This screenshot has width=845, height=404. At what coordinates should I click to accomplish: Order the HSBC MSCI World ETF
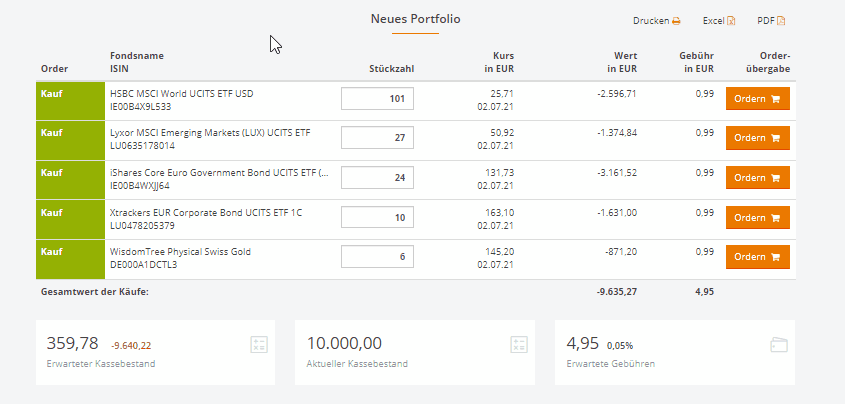click(757, 99)
